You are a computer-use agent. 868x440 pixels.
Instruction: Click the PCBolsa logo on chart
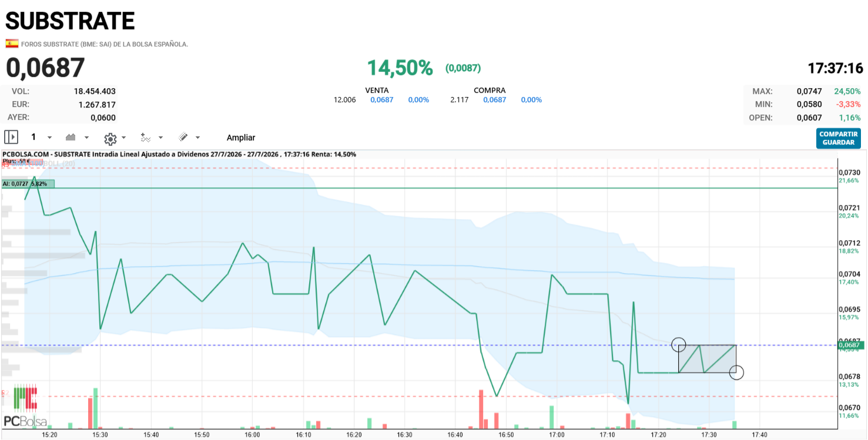25,405
